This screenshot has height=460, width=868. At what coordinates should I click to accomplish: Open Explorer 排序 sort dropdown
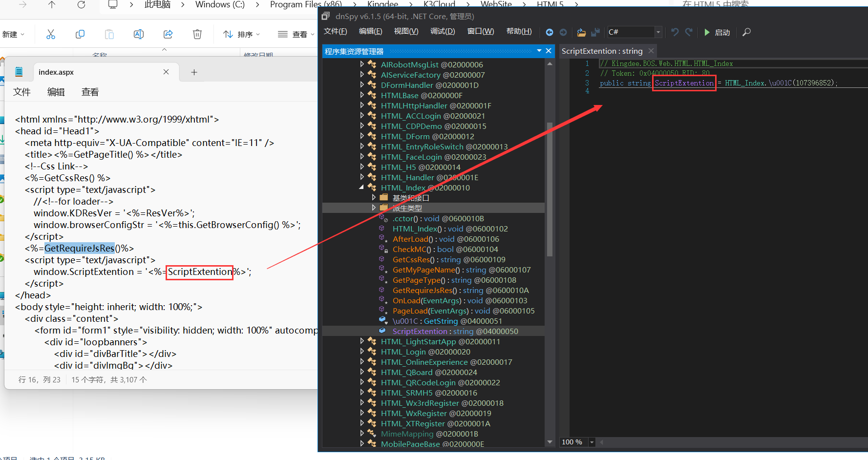click(x=241, y=34)
